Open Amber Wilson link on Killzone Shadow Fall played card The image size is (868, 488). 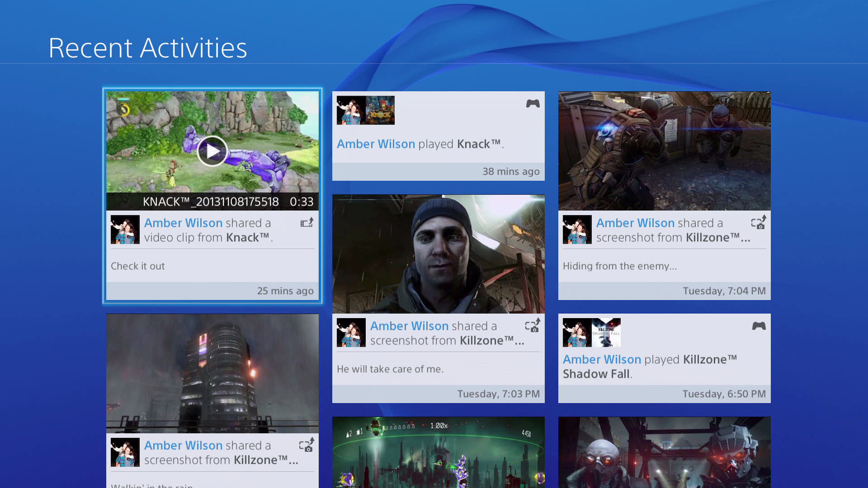602,360
